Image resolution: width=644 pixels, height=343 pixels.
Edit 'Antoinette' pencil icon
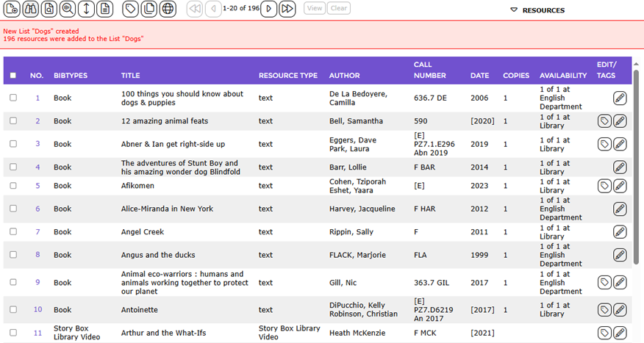click(620, 310)
